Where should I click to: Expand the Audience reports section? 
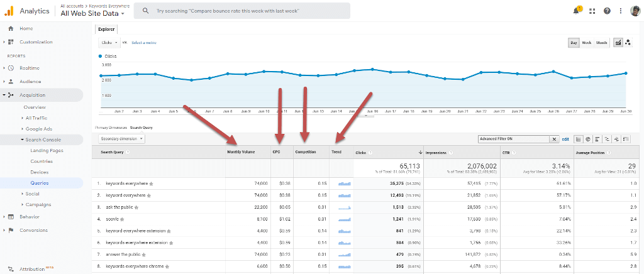pos(30,82)
